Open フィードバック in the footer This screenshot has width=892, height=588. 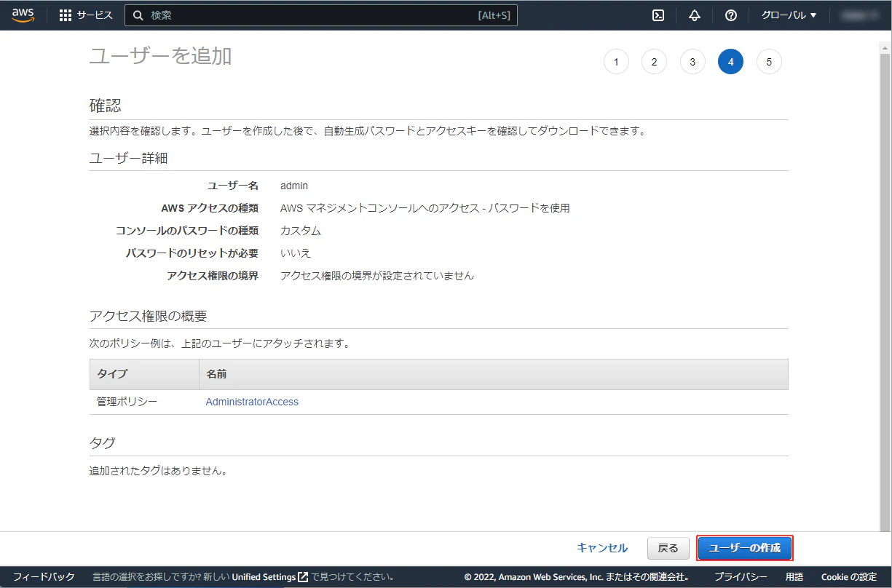(x=44, y=577)
